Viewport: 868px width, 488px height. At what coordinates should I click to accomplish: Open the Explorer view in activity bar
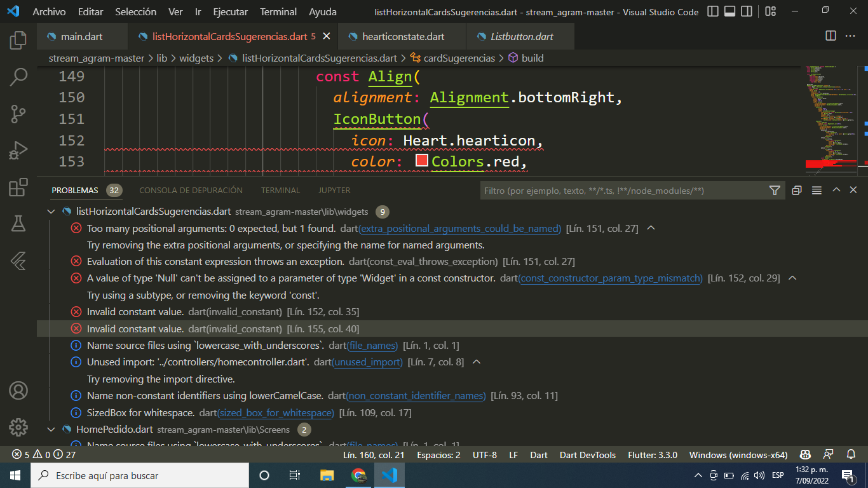click(18, 41)
